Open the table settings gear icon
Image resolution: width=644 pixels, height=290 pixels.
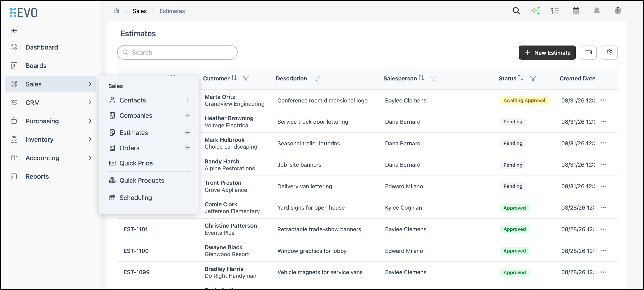tap(609, 52)
